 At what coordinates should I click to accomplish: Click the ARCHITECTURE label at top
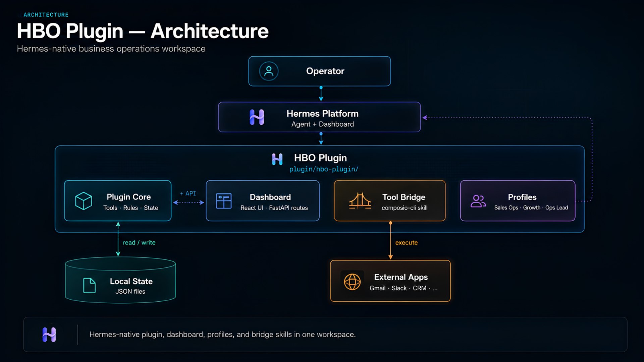pos(46,15)
